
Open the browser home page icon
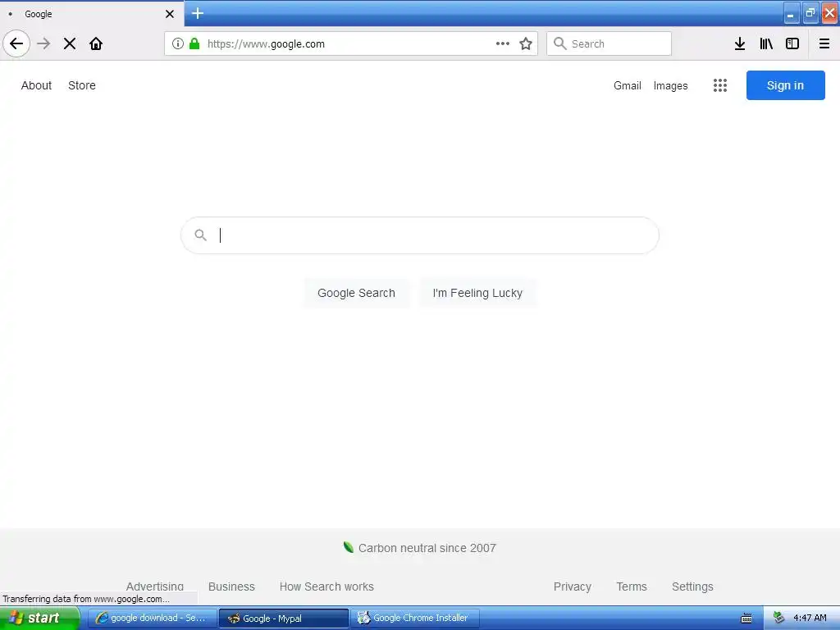tap(96, 43)
